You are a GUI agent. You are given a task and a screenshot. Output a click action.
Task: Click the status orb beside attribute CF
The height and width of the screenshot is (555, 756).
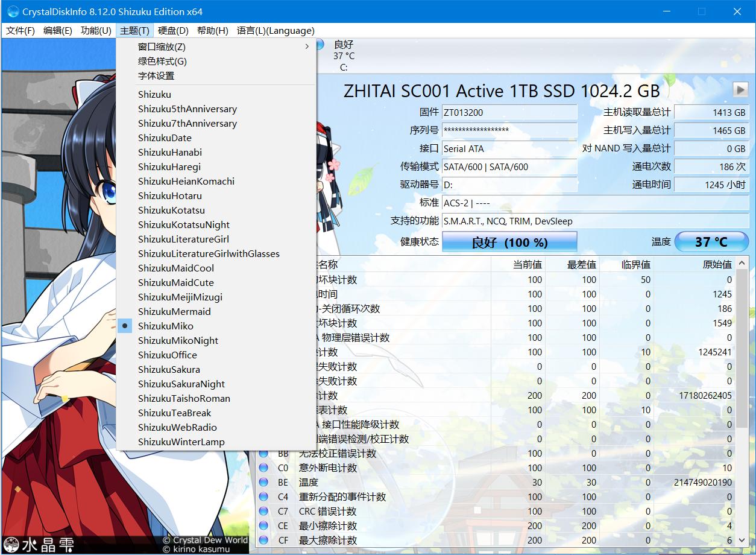pyautogui.click(x=263, y=540)
